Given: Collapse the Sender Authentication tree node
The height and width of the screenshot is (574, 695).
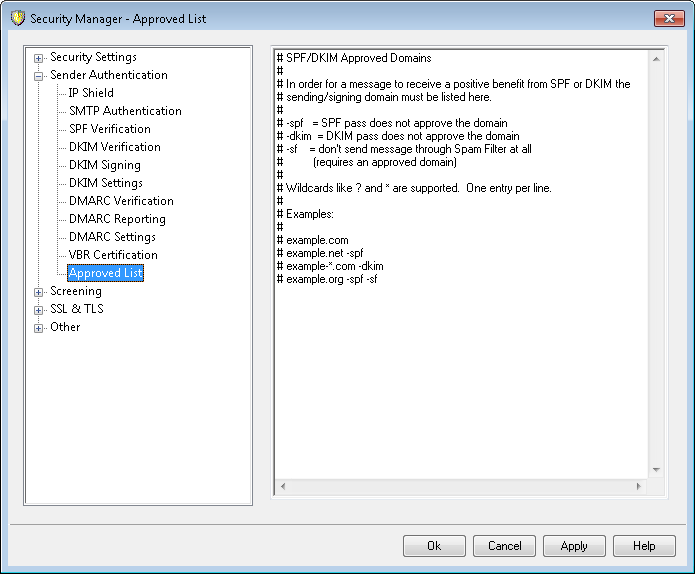Looking at the screenshot, I should (x=39, y=76).
